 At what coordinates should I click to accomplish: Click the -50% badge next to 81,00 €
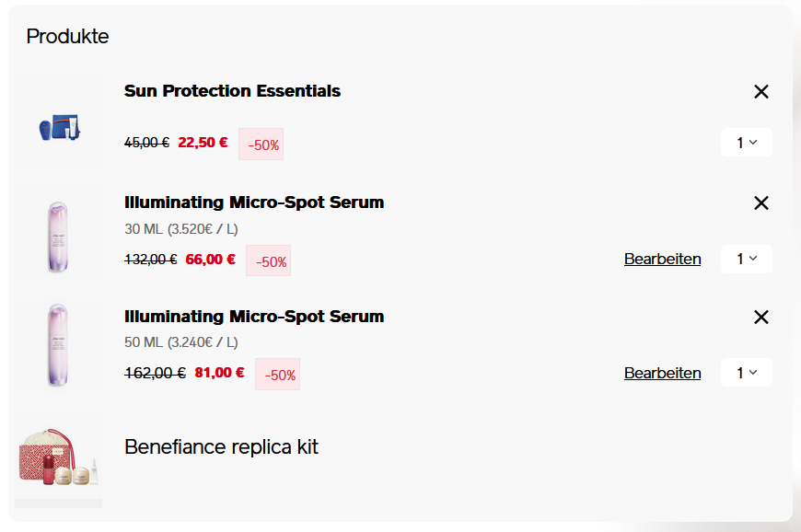click(277, 375)
